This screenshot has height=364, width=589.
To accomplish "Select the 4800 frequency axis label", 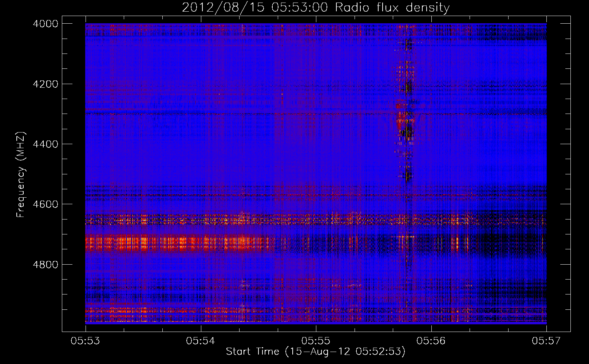I will [x=46, y=265].
